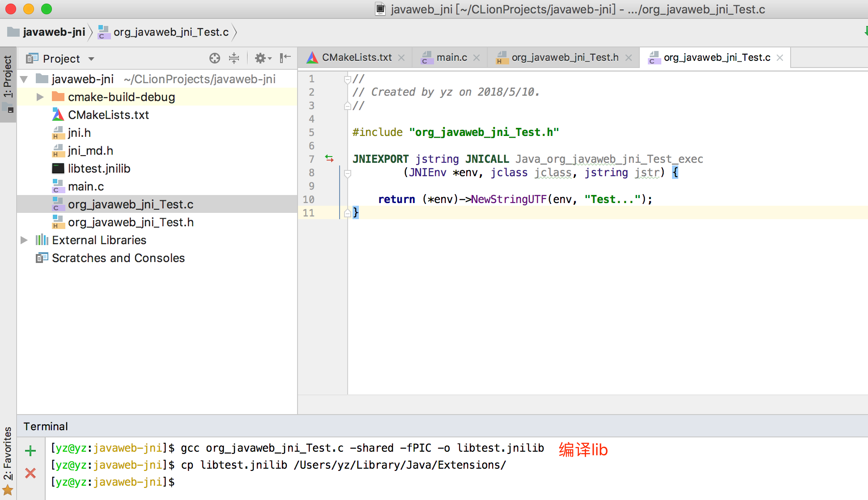Click the CMake triangle icon in project tree
The width and height of the screenshot is (868, 500).
click(x=58, y=115)
